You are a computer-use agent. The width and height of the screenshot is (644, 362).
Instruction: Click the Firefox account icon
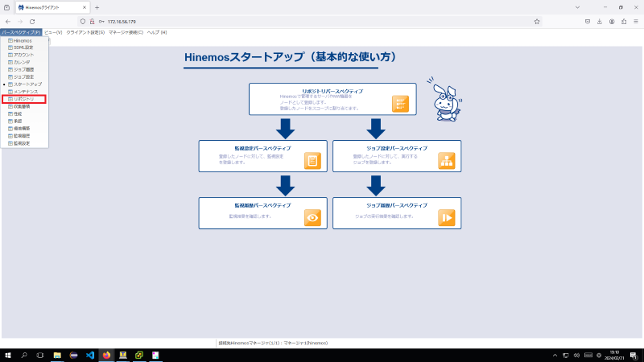point(612,22)
